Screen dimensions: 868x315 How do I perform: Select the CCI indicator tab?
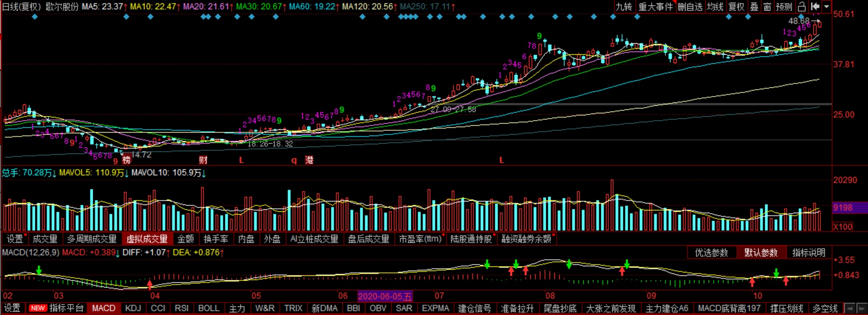coord(158,308)
